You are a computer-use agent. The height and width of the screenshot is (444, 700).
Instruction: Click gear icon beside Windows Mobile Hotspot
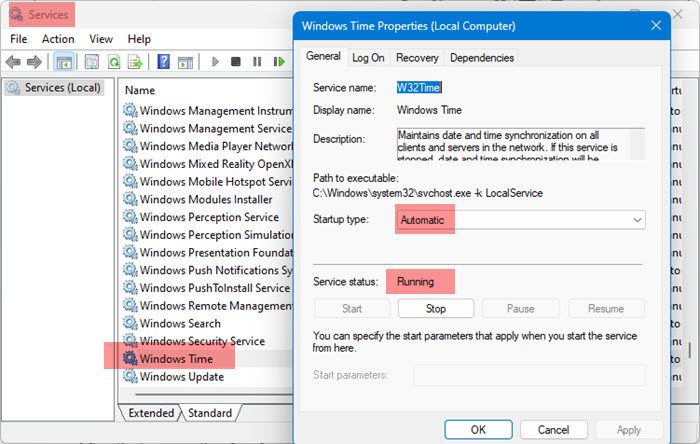[130, 182]
